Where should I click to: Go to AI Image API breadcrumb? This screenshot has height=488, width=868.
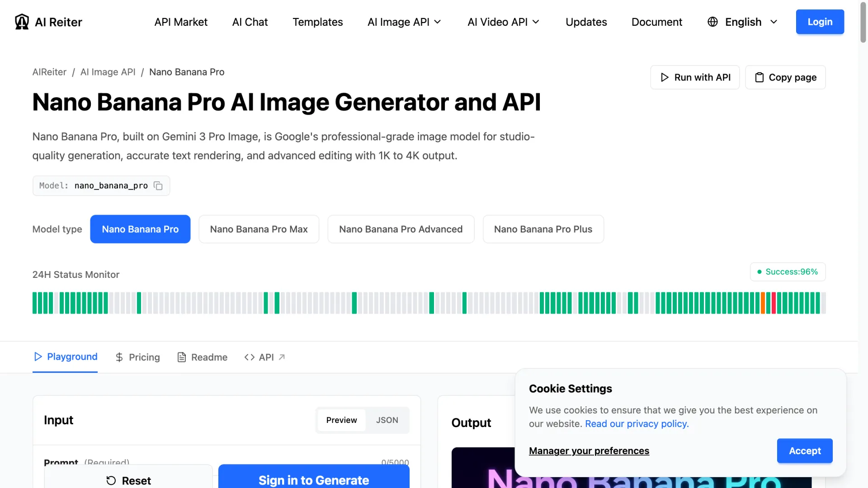click(108, 72)
